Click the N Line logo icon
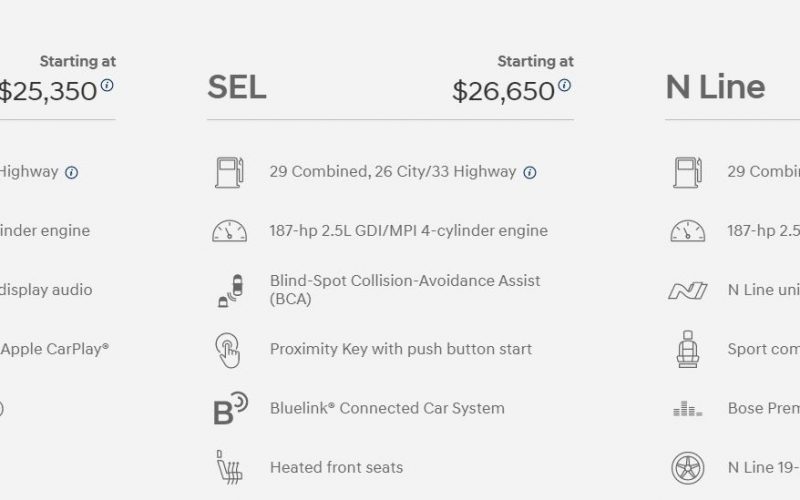 pyautogui.click(x=687, y=290)
